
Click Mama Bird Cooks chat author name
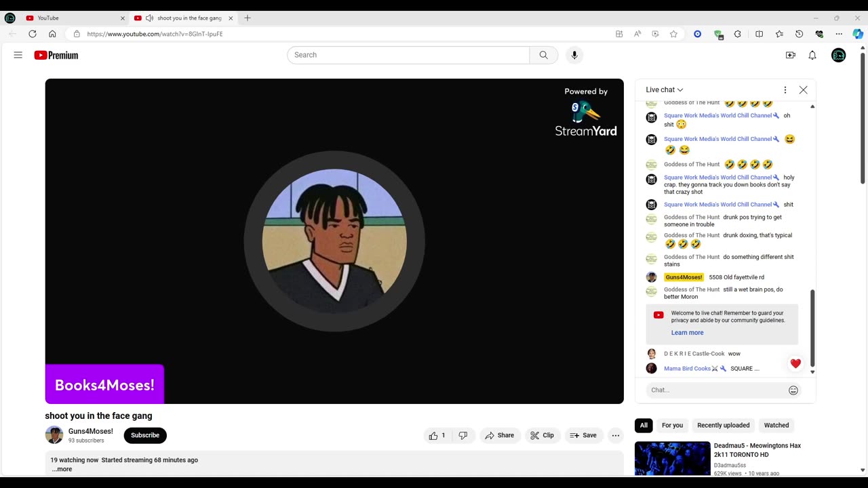tap(687, 369)
